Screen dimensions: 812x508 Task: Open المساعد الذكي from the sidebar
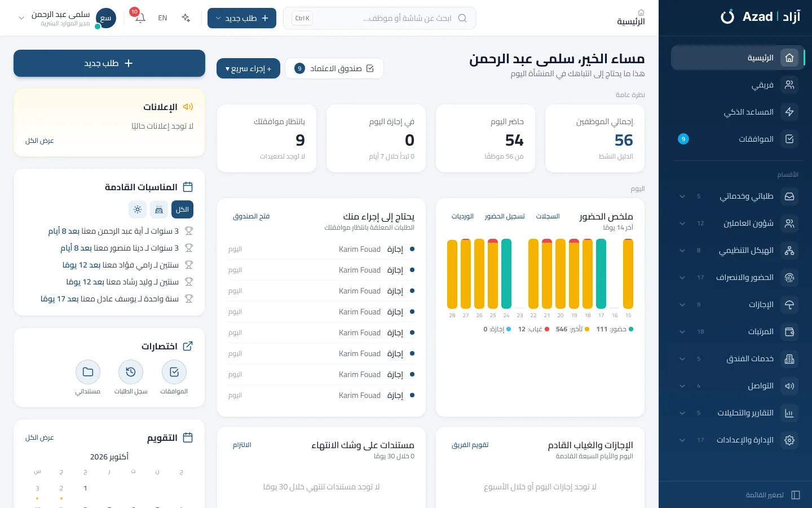(x=738, y=112)
